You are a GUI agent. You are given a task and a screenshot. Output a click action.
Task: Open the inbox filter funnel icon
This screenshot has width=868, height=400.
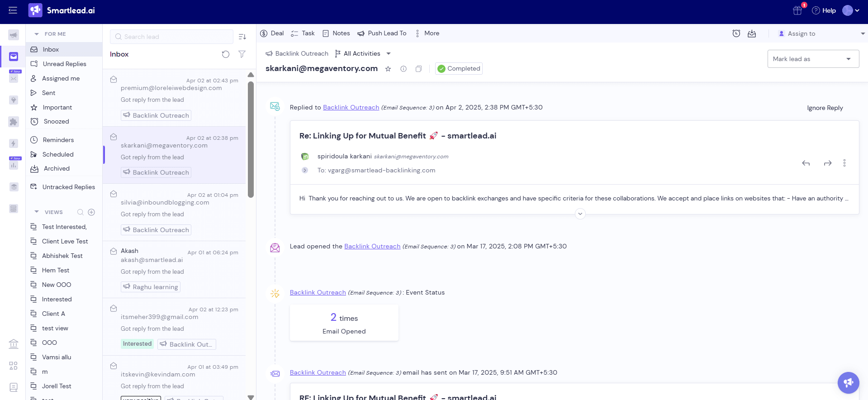tap(242, 54)
